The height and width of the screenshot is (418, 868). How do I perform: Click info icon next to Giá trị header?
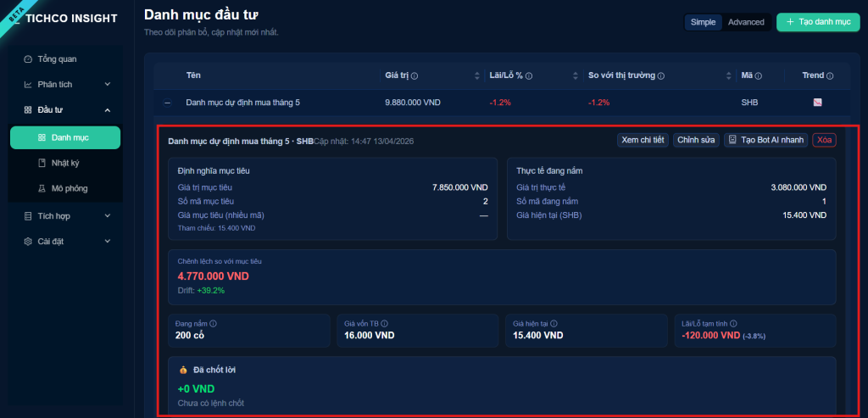[x=415, y=76]
